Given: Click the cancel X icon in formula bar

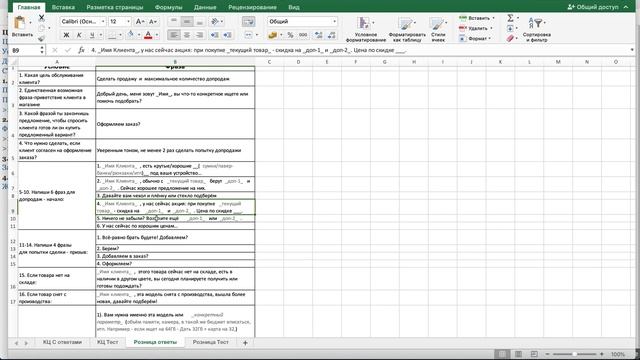Looking at the screenshot, I should pos(55,50).
